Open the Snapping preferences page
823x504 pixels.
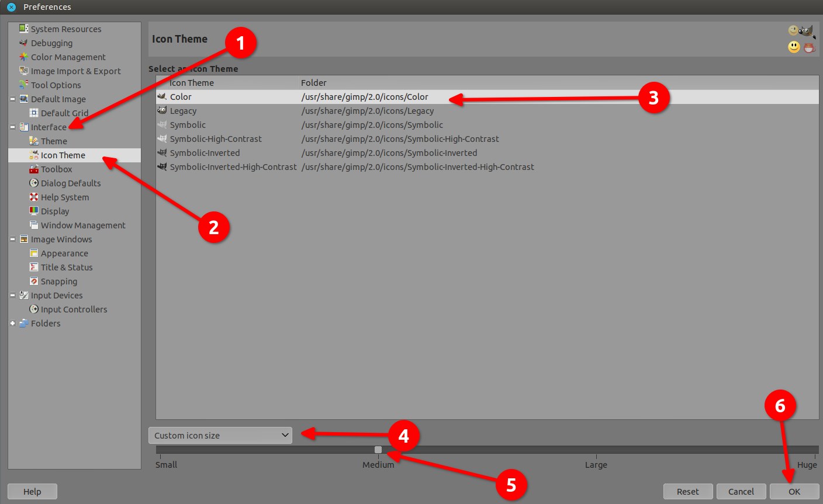point(59,281)
